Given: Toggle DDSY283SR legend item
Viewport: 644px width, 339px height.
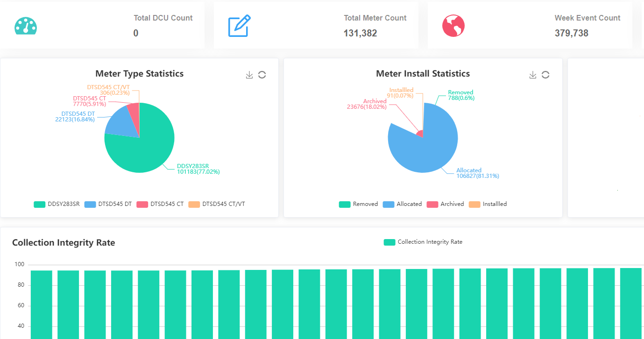Looking at the screenshot, I should tap(57, 204).
